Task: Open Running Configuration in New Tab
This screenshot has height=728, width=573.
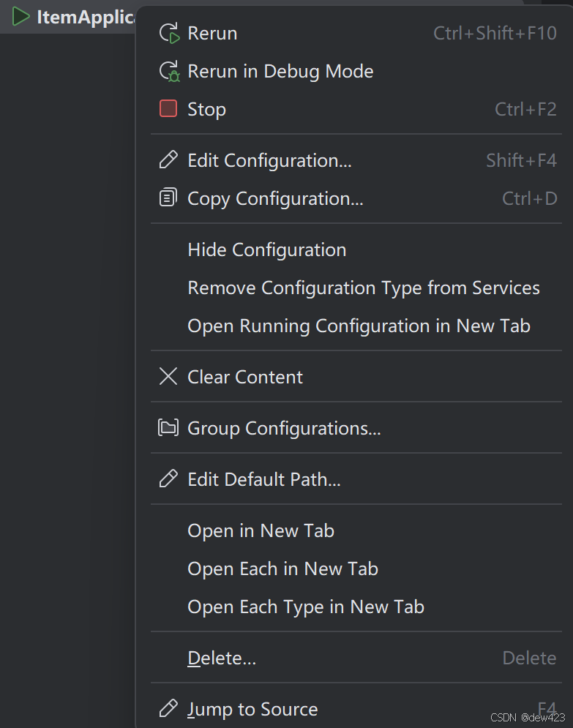Action: point(359,326)
